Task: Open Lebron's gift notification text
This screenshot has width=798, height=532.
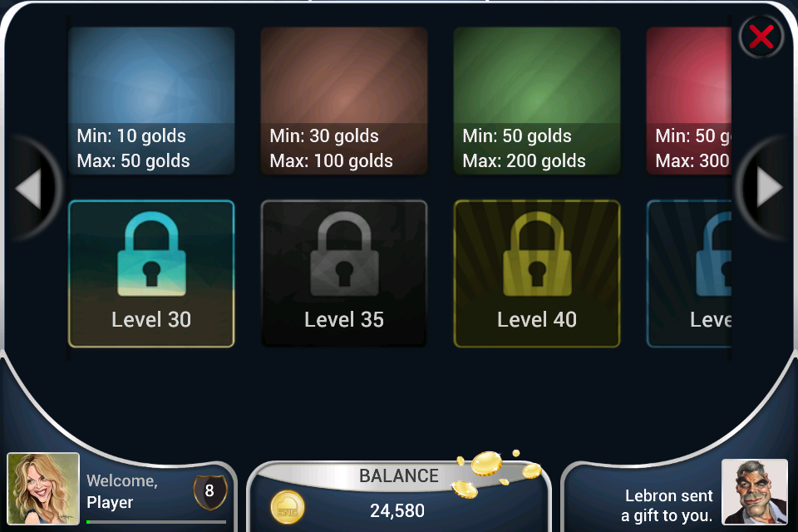Action: [x=667, y=505]
